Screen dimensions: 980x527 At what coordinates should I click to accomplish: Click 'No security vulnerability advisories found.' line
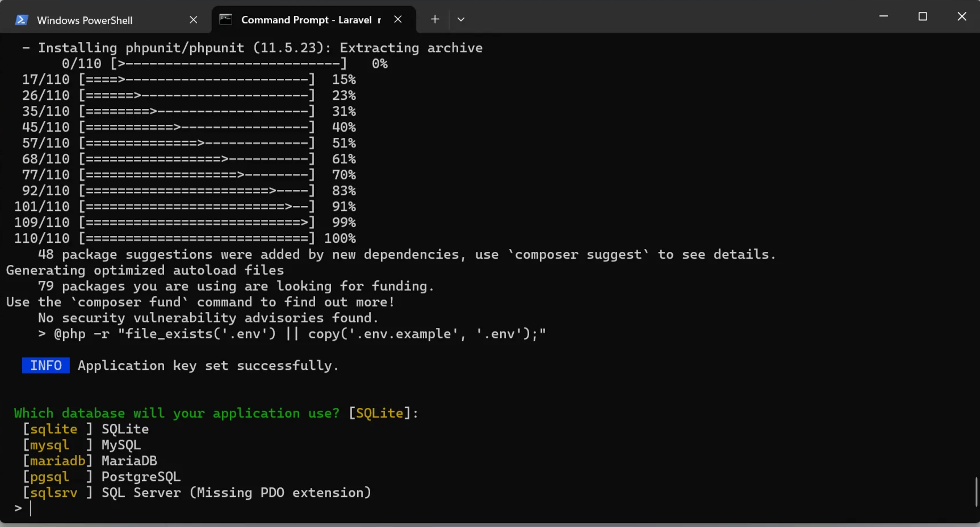pos(208,318)
